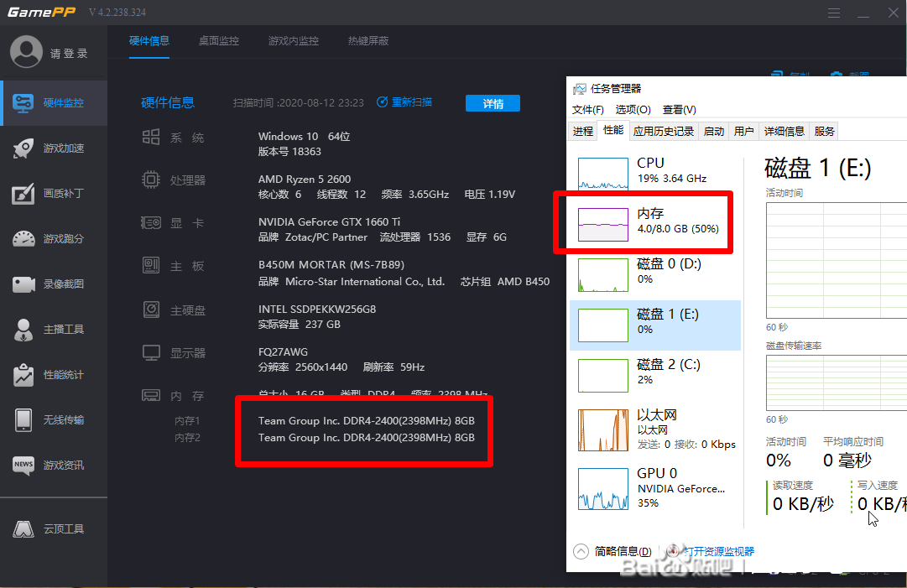Click the blue 详情 button
907x588 pixels.
(x=493, y=103)
